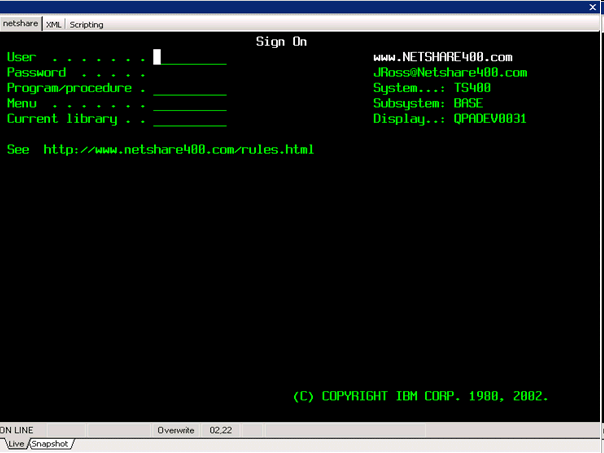
Task: Click the Menu label on the sign-on screen
Action: (x=22, y=104)
